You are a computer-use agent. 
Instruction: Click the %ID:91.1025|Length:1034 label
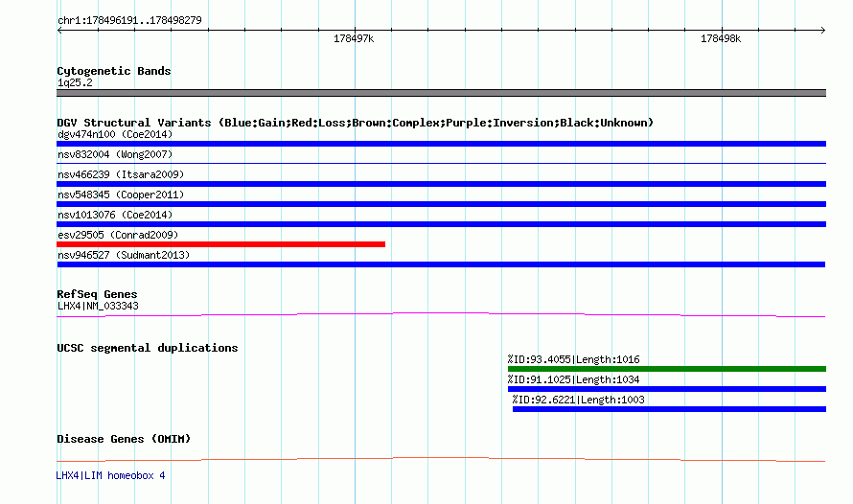pos(573,379)
